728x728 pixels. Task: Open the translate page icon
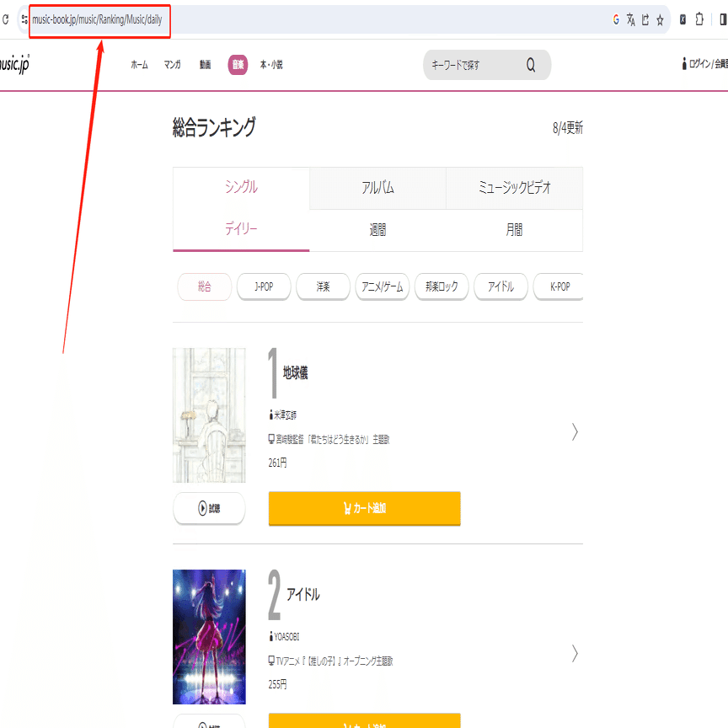tap(631, 19)
